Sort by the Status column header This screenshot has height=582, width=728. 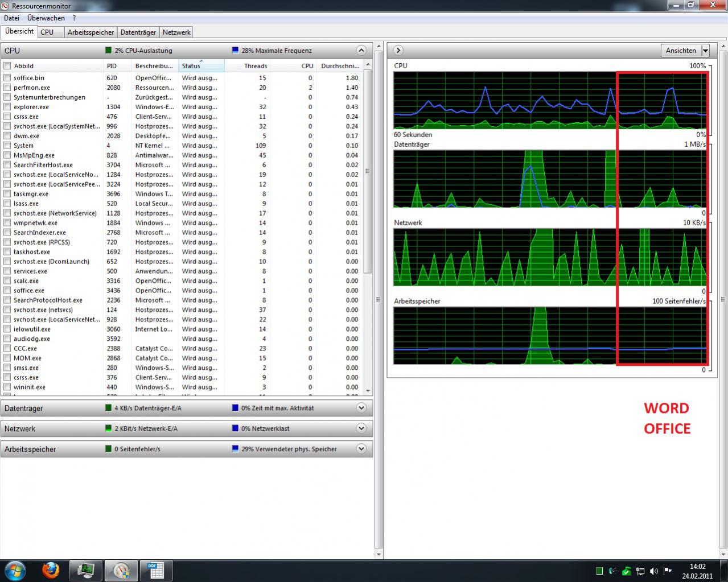[201, 66]
